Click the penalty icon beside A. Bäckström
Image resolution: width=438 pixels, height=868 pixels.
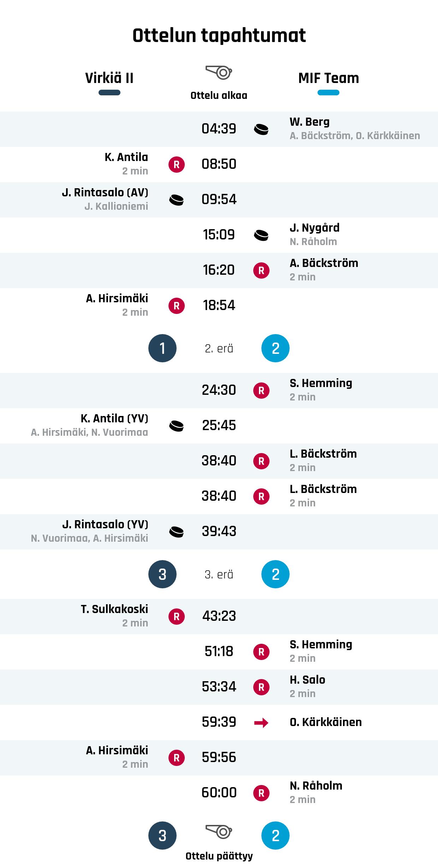click(x=261, y=270)
